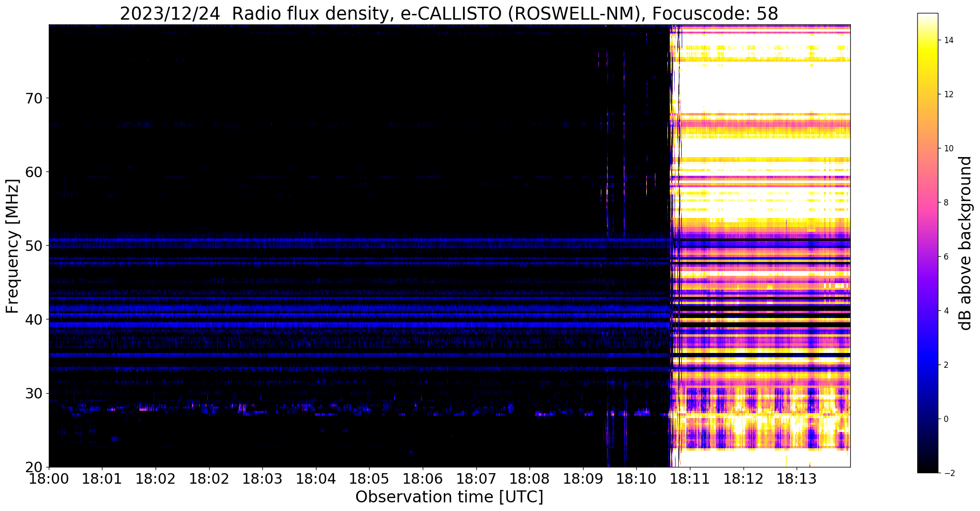Click the 18:01 time tick label
This screenshot has width=980, height=511.
(102, 478)
